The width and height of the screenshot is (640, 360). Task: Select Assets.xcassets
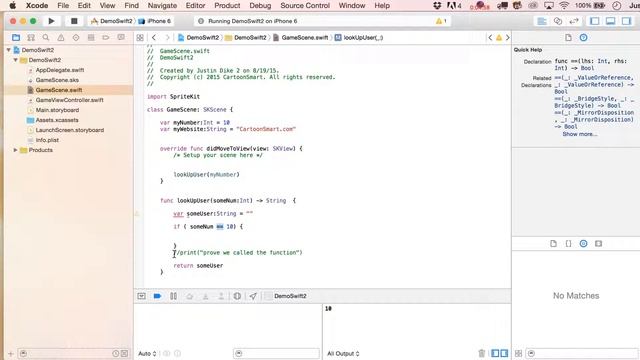[x=57, y=120]
